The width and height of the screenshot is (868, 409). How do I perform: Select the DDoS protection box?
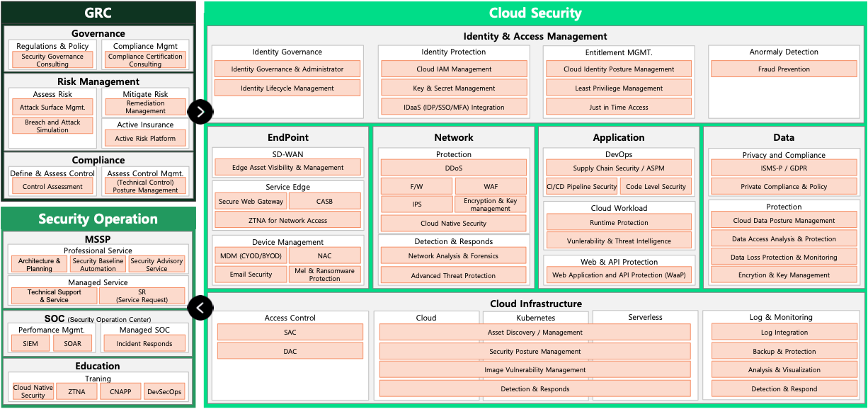pyautogui.click(x=454, y=168)
